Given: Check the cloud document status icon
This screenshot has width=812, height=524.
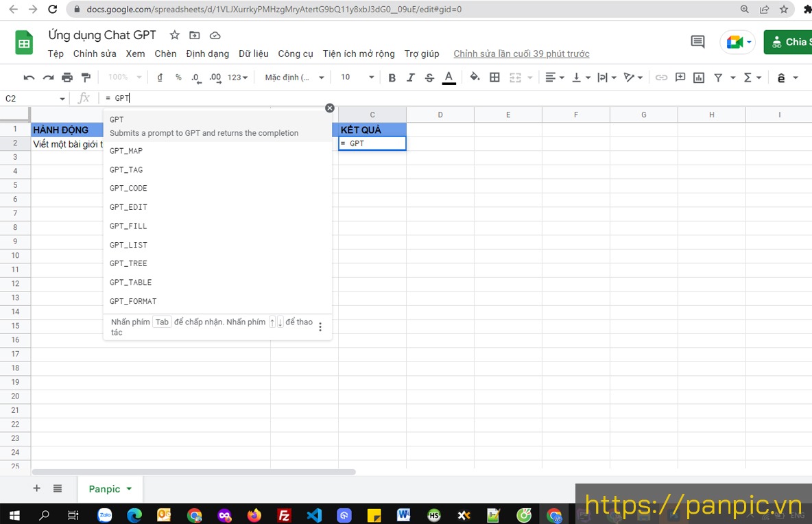Looking at the screenshot, I should (x=215, y=35).
